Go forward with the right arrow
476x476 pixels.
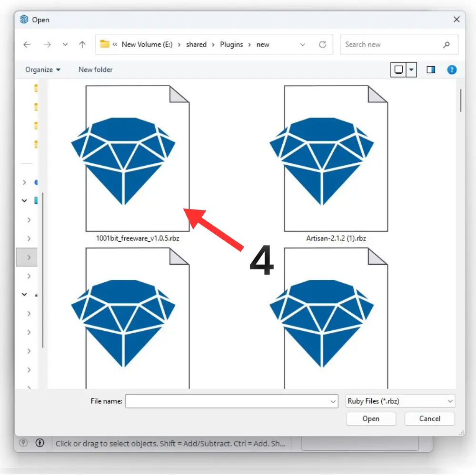(x=47, y=45)
